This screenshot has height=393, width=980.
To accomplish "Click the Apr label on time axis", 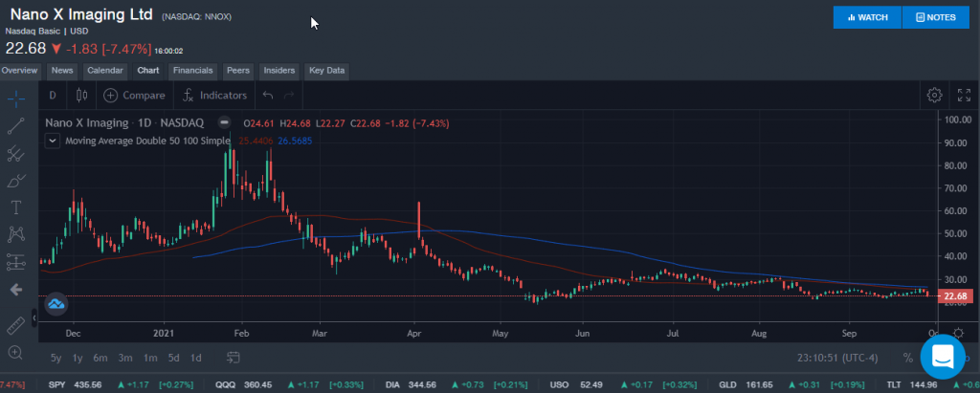I will tap(415, 333).
